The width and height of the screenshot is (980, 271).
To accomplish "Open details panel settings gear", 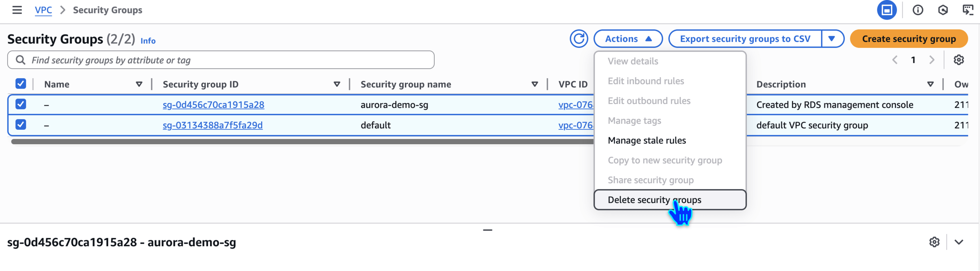I will coord(934,242).
